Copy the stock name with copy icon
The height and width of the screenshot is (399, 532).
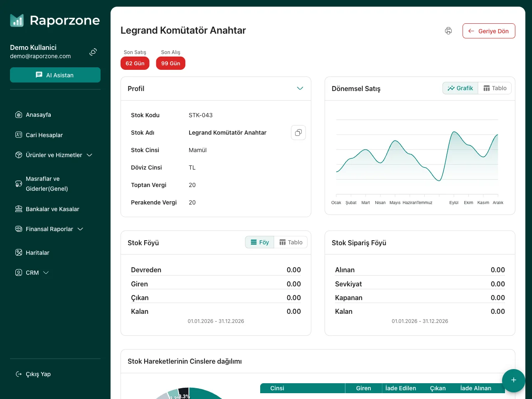[298, 133]
